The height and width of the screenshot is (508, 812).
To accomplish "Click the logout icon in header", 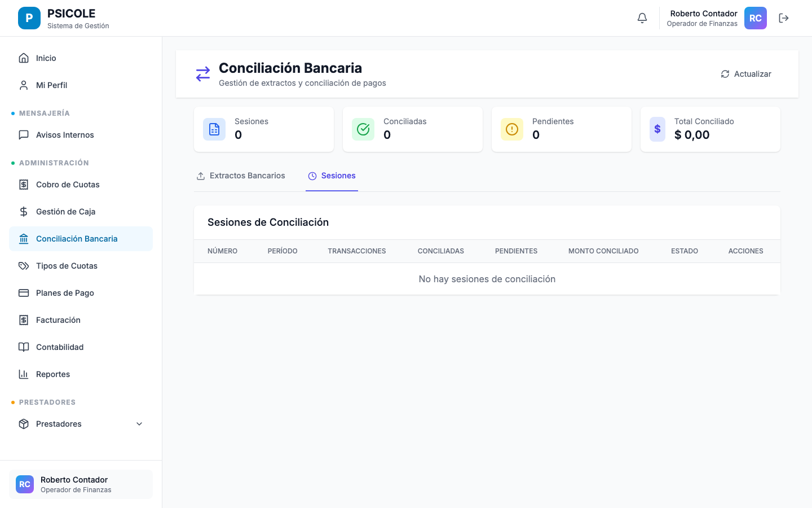I will point(784,18).
